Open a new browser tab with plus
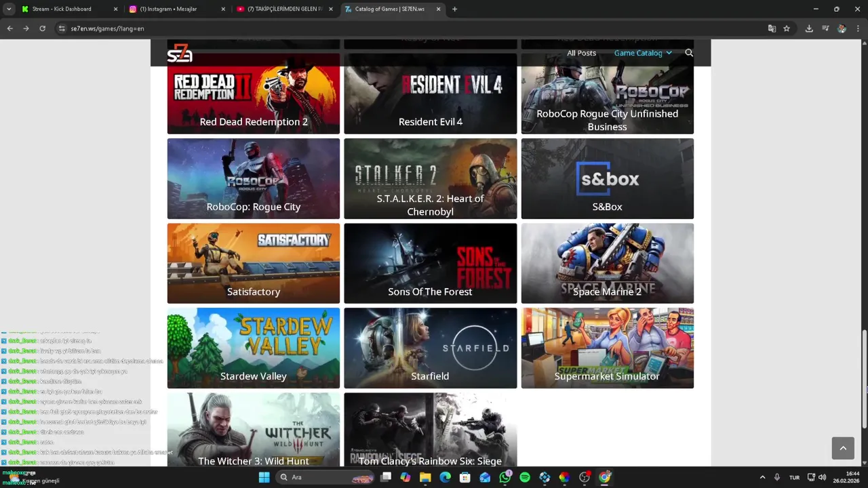Screen dimensions: 868x488 [x=454, y=9]
